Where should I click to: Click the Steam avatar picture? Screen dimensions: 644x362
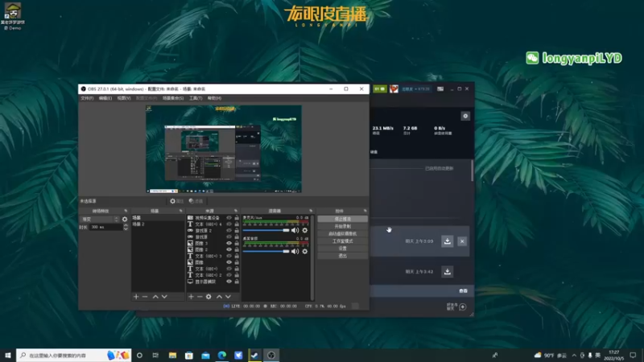[x=394, y=88]
